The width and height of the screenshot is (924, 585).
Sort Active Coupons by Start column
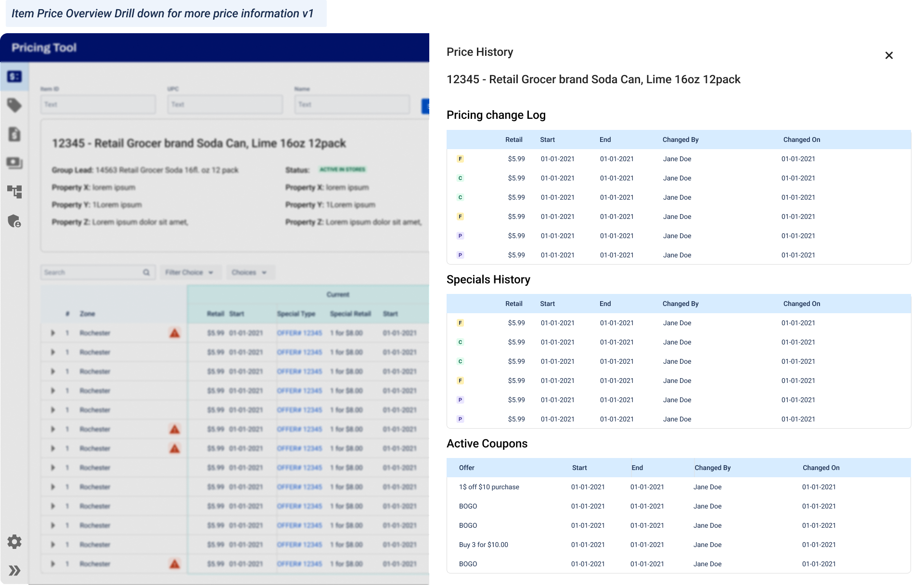579,468
